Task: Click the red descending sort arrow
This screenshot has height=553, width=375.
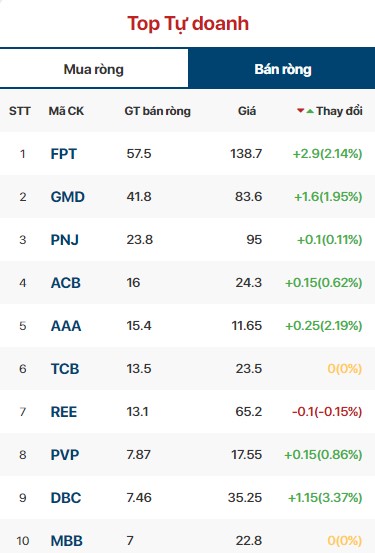Action: tap(300, 111)
